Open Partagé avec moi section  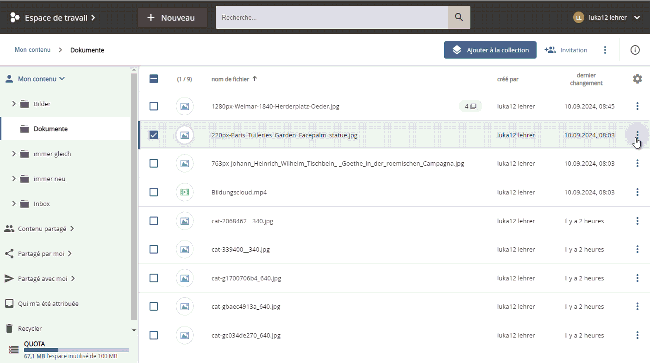[x=42, y=278]
